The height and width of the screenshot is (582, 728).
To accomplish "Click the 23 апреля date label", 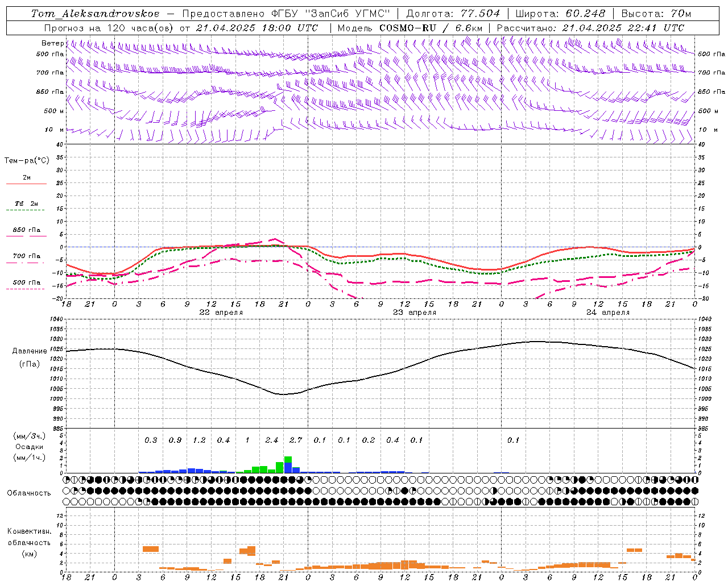I will click(415, 313).
